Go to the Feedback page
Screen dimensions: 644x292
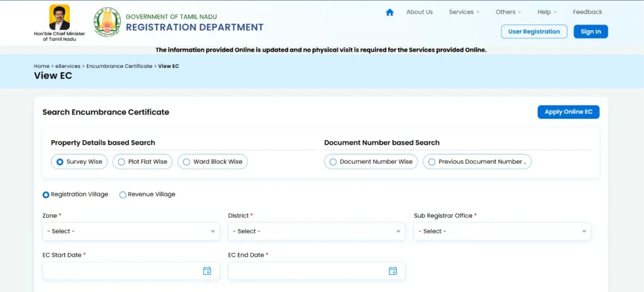587,12
